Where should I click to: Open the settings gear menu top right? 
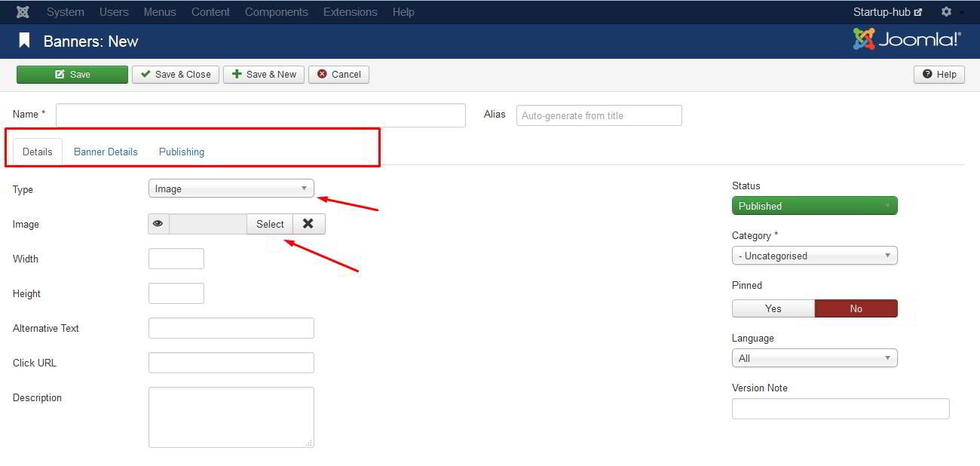click(x=945, y=11)
